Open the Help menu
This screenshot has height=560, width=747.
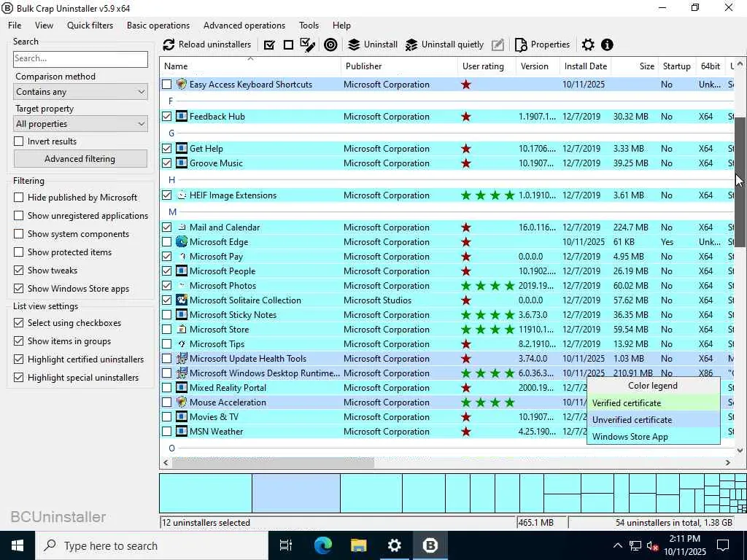341,26
